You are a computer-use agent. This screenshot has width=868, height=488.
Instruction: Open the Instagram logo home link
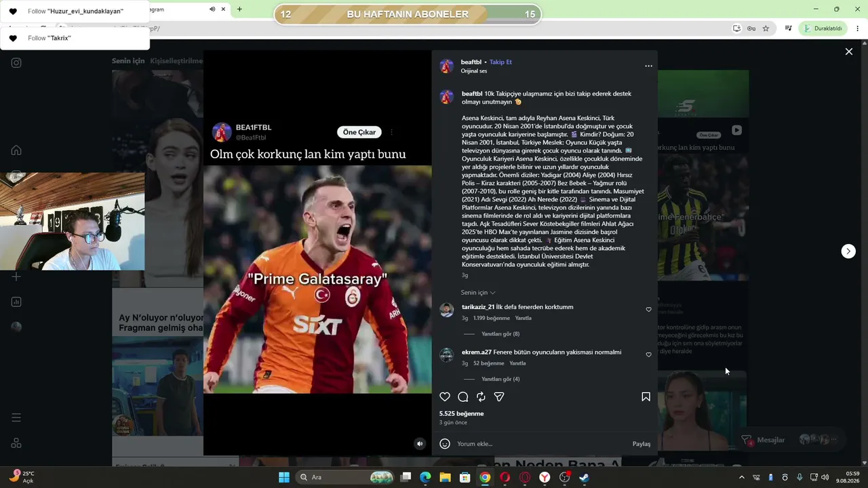pos(16,63)
